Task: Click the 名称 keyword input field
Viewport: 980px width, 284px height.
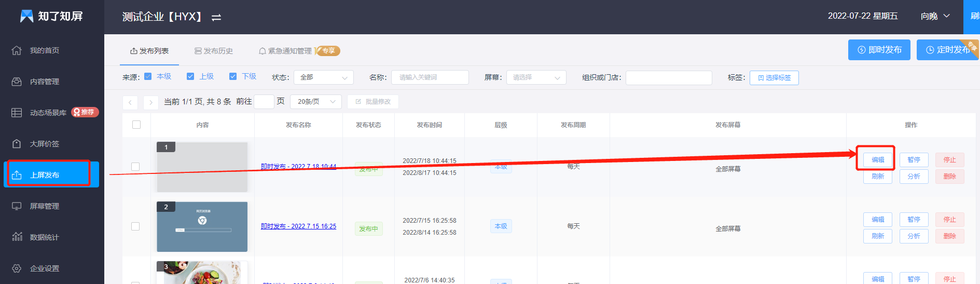Action: coord(430,77)
